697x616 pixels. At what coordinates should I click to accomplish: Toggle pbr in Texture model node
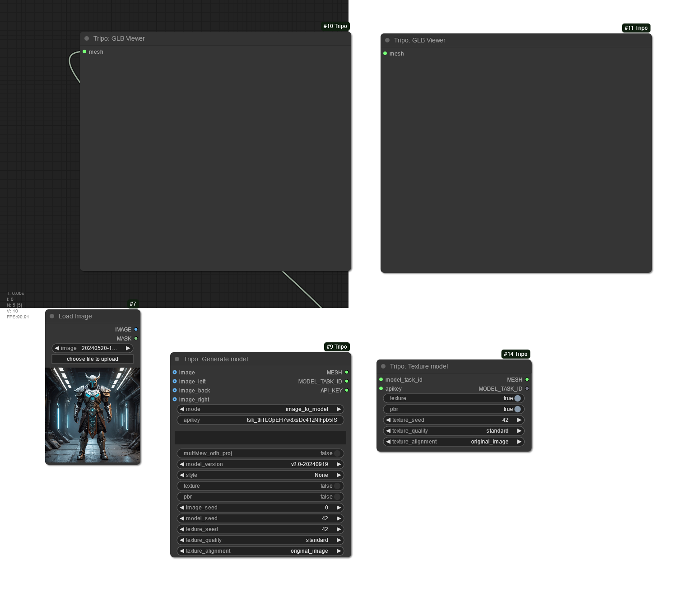tap(454, 409)
